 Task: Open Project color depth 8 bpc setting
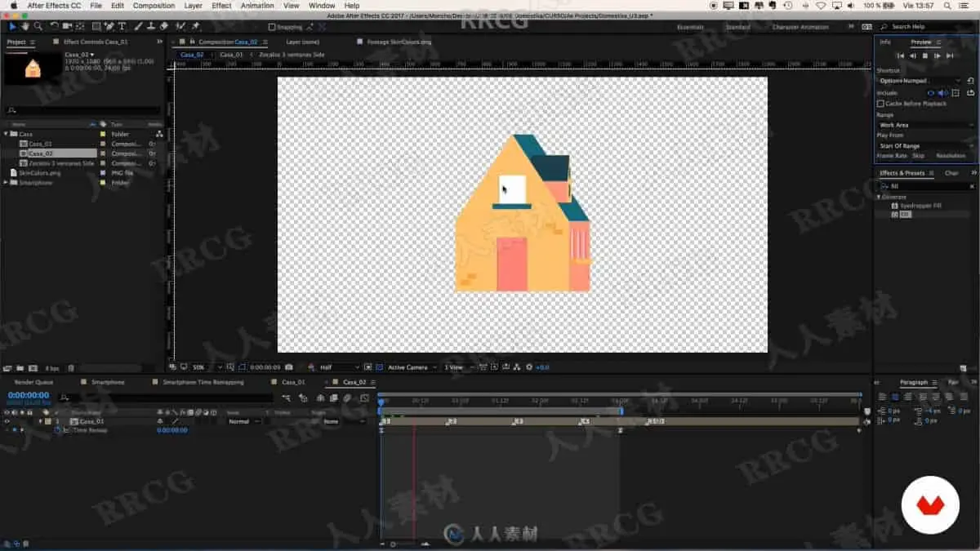pyautogui.click(x=52, y=368)
